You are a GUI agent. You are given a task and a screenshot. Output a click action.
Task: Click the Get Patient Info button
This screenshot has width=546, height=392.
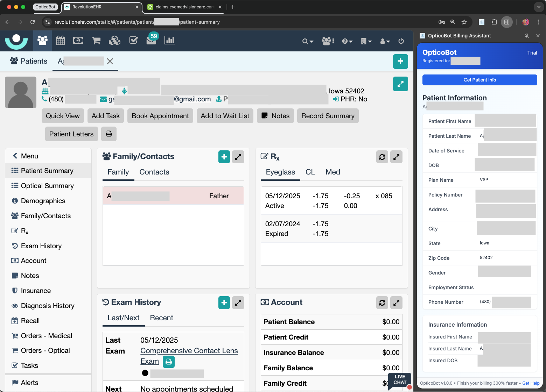479,80
